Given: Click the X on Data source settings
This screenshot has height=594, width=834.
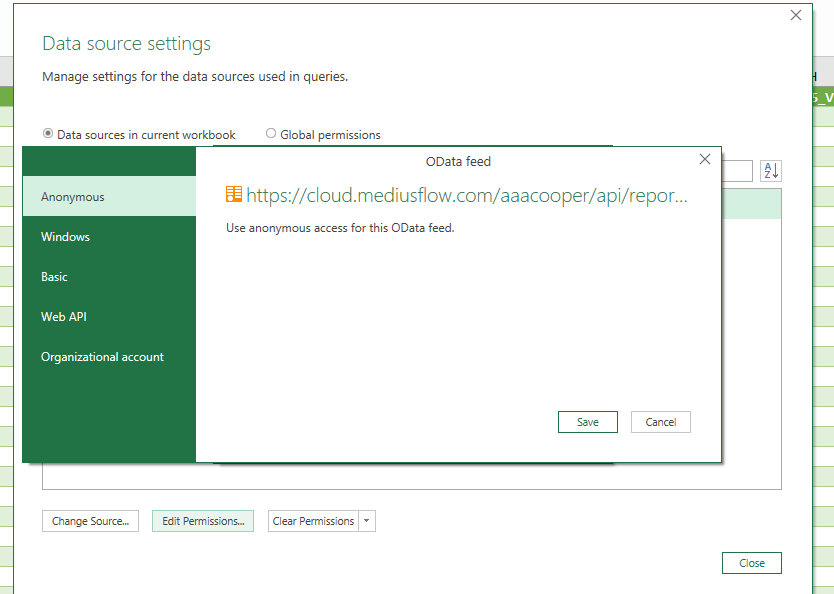Looking at the screenshot, I should 796,15.
